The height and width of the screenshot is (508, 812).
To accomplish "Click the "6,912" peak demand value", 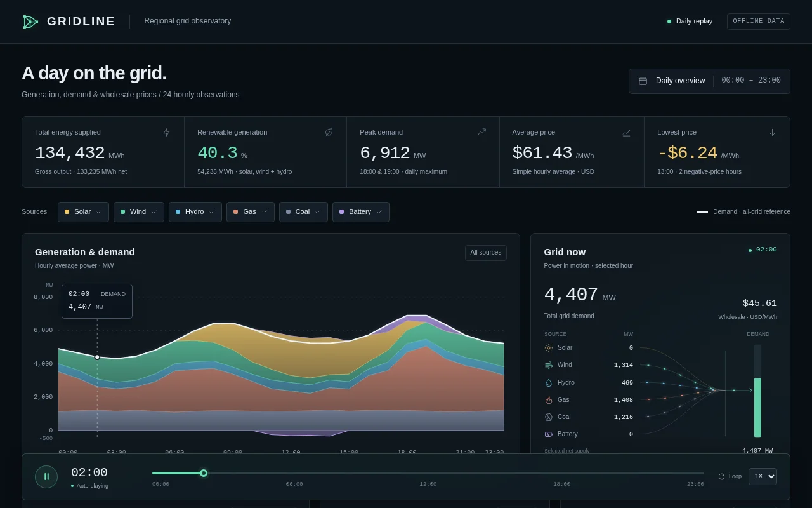I will 384,153.
